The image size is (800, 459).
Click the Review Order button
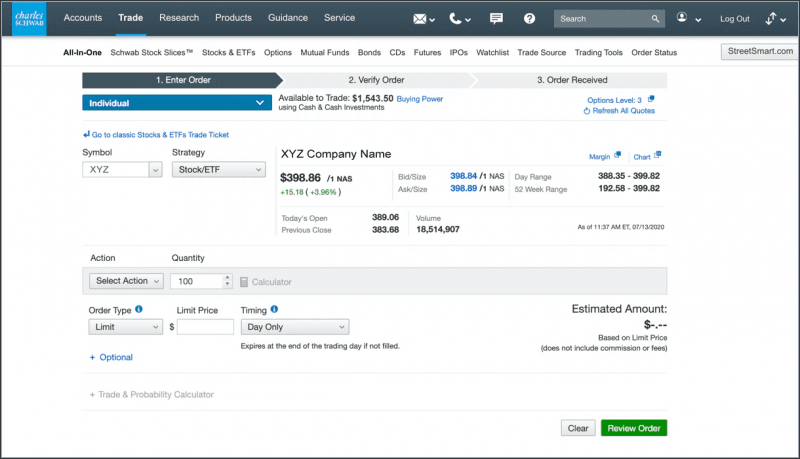[634, 428]
